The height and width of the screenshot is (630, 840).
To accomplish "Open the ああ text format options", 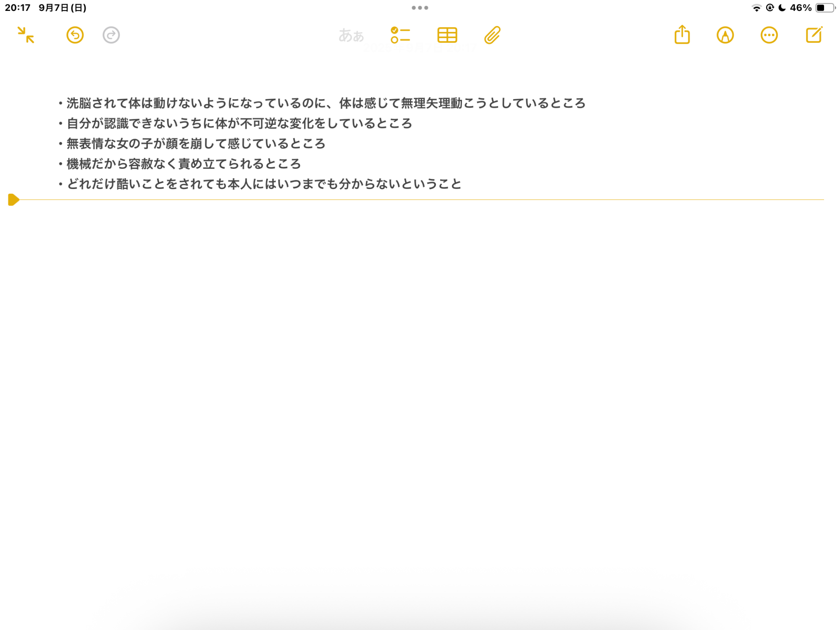I will coord(351,35).
